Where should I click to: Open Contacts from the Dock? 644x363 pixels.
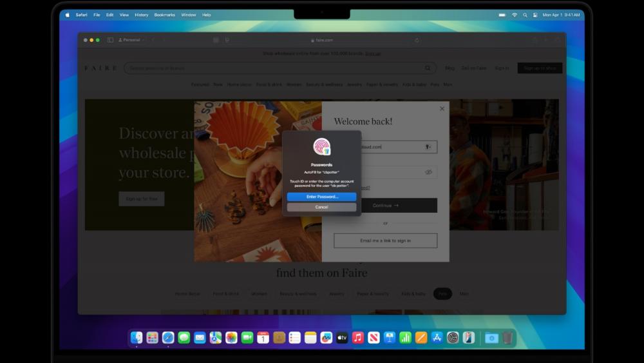(x=279, y=338)
